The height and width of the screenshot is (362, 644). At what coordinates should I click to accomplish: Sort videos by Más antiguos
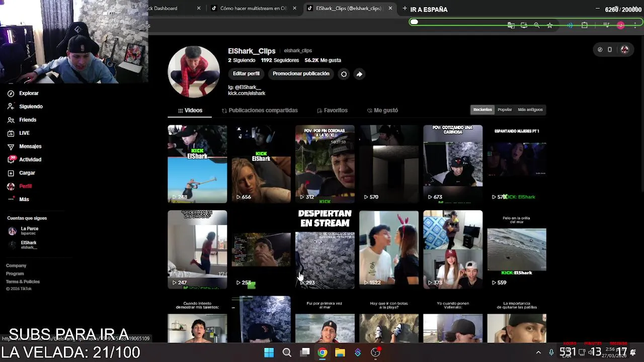point(530,110)
